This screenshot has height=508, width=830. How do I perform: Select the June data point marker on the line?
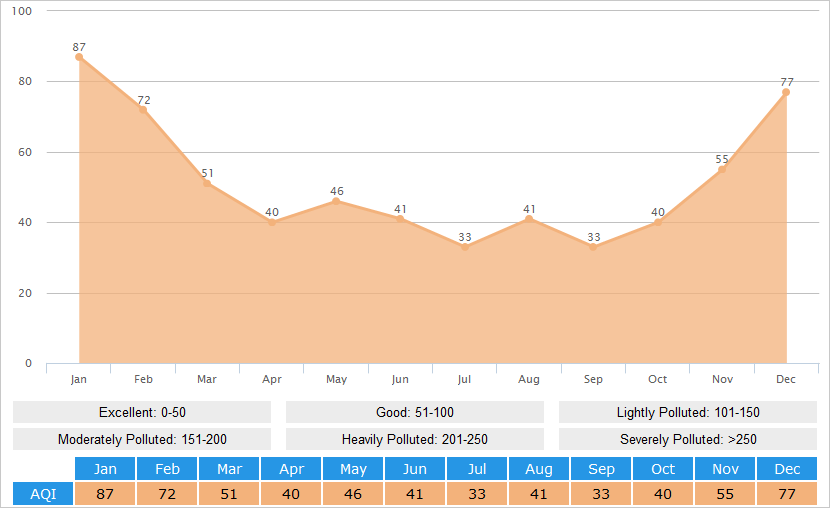coord(400,219)
